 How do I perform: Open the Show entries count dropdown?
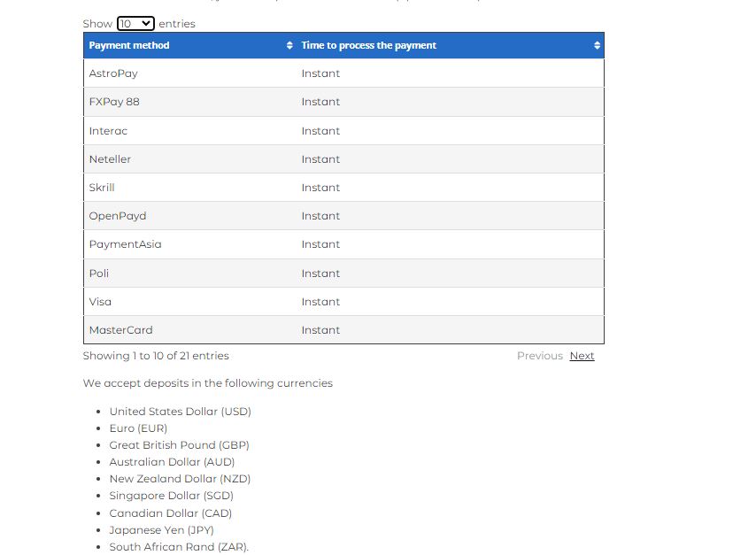[135, 24]
